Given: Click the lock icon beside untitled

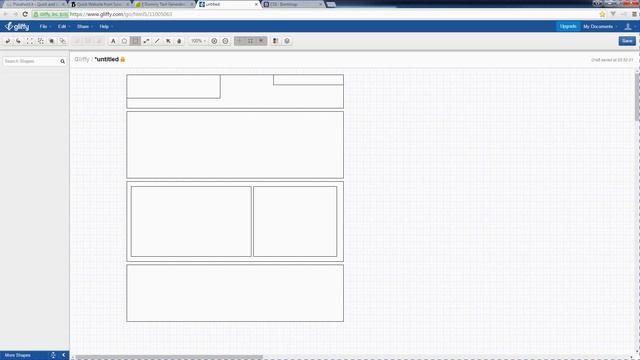Looking at the screenshot, I should click(x=122, y=60).
